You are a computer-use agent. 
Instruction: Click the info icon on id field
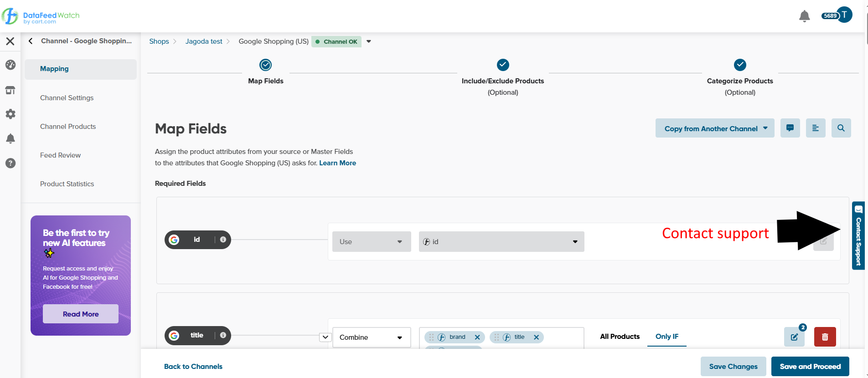(x=223, y=240)
